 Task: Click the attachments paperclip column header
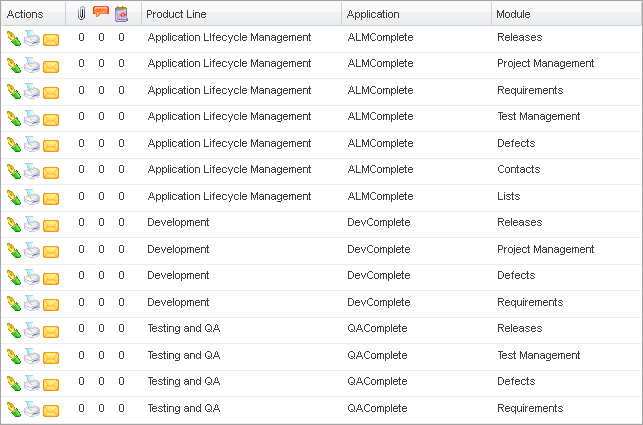point(81,14)
